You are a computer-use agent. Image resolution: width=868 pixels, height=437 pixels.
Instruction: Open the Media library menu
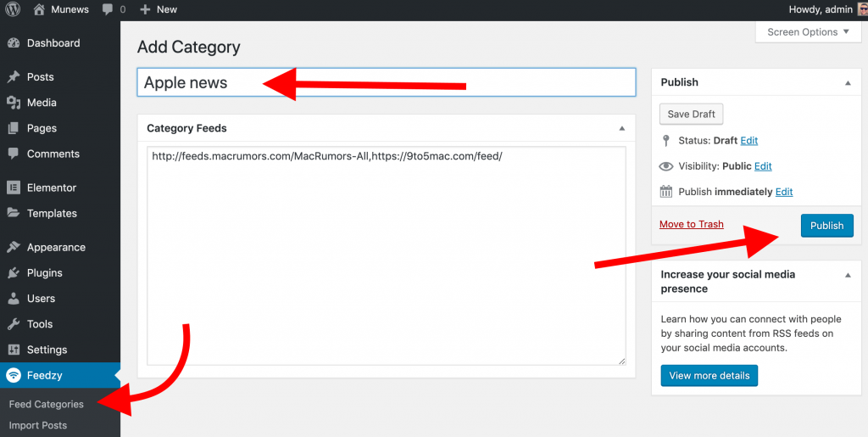tap(42, 103)
